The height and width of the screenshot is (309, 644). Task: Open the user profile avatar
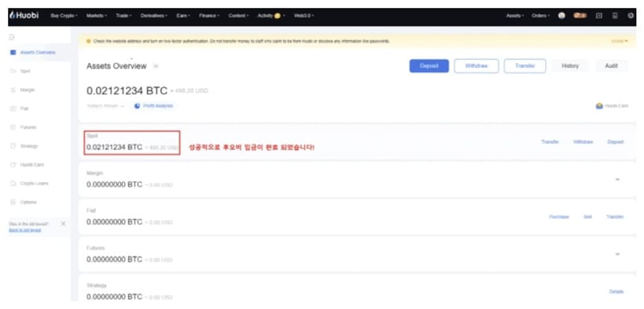pos(562,16)
